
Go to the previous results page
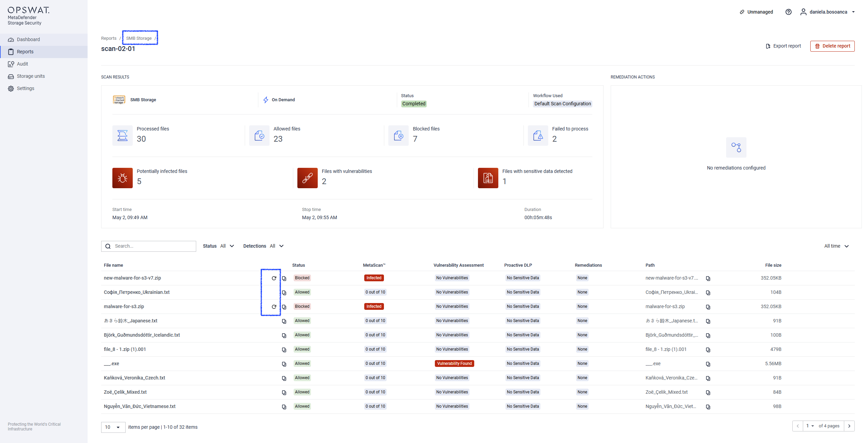797,426
